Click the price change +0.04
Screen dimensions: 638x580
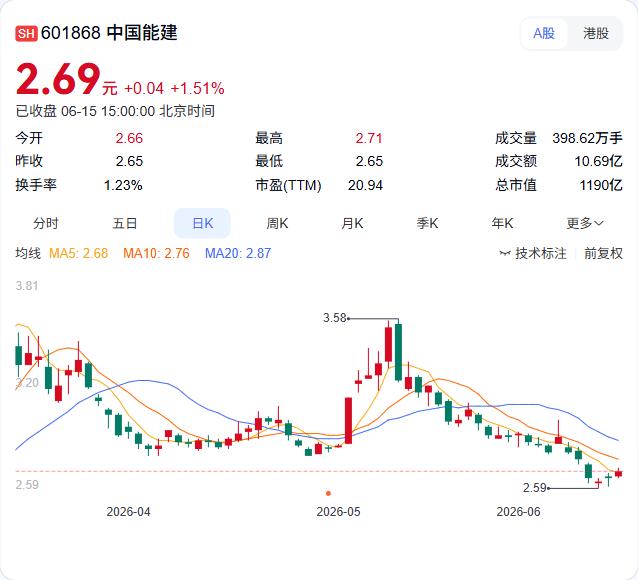pyautogui.click(x=144, y=88)
